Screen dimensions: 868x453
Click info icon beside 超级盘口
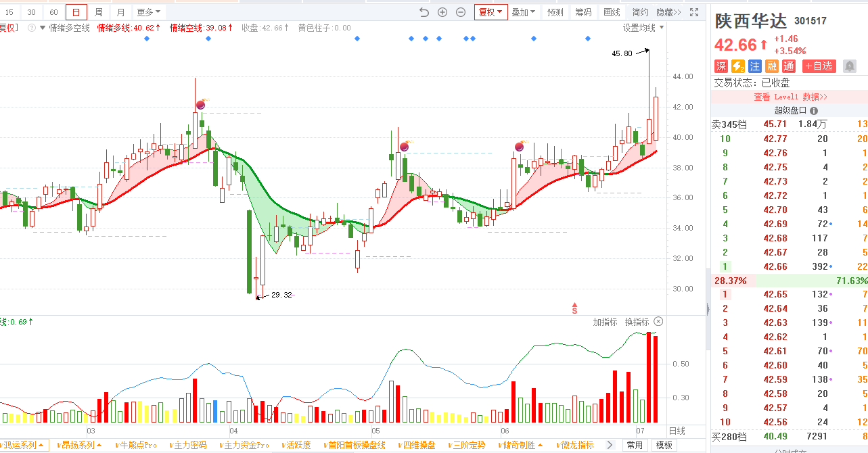tap(814, 111)
